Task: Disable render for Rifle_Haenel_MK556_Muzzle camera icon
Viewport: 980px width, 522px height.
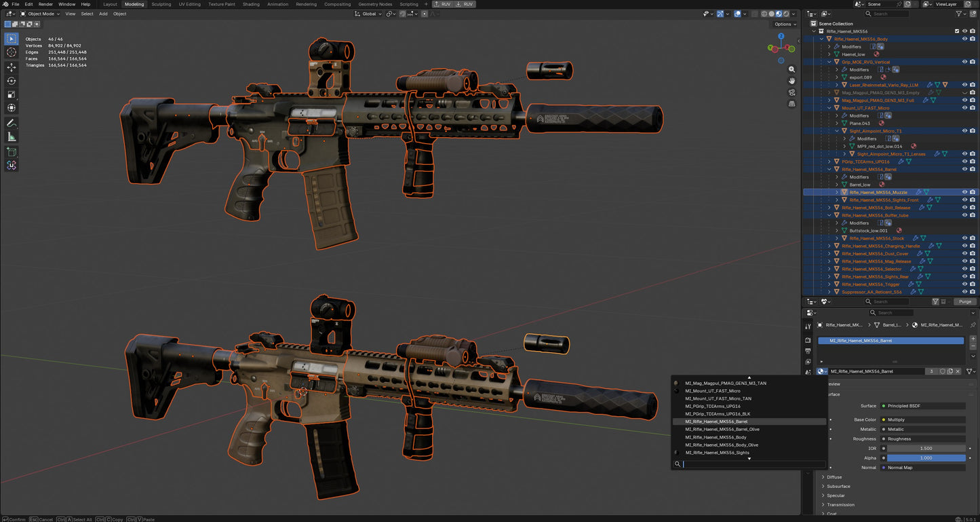Action: tap(973, 192)
